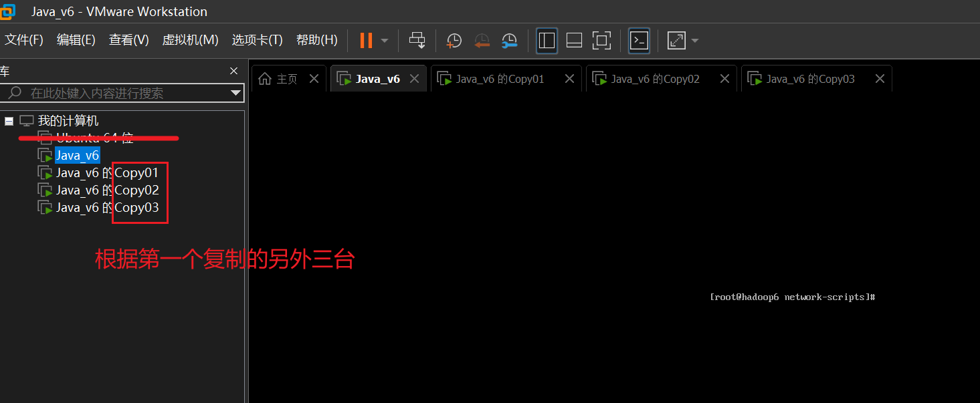
Task: Open the stretch display dropdown arrow
Action: 695,41
